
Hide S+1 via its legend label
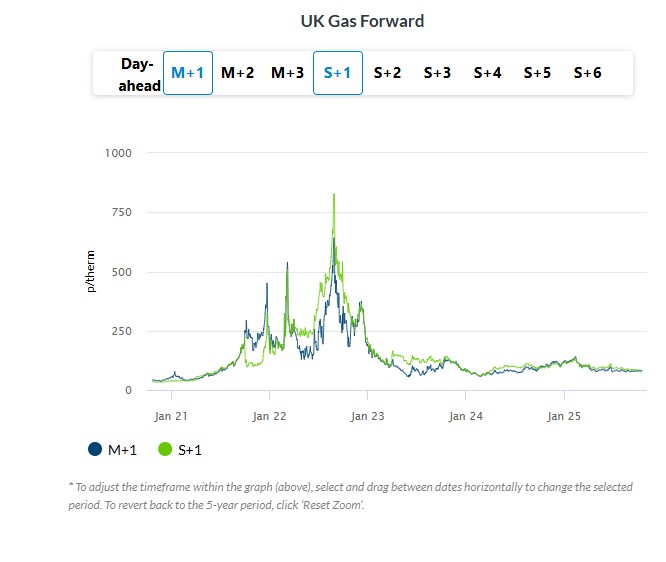click(190, 450)
